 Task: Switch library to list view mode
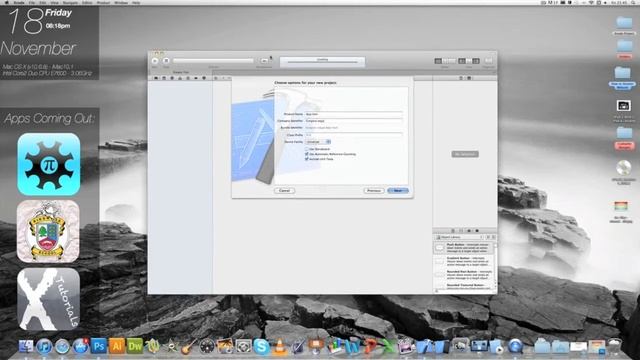coord(494,237)
